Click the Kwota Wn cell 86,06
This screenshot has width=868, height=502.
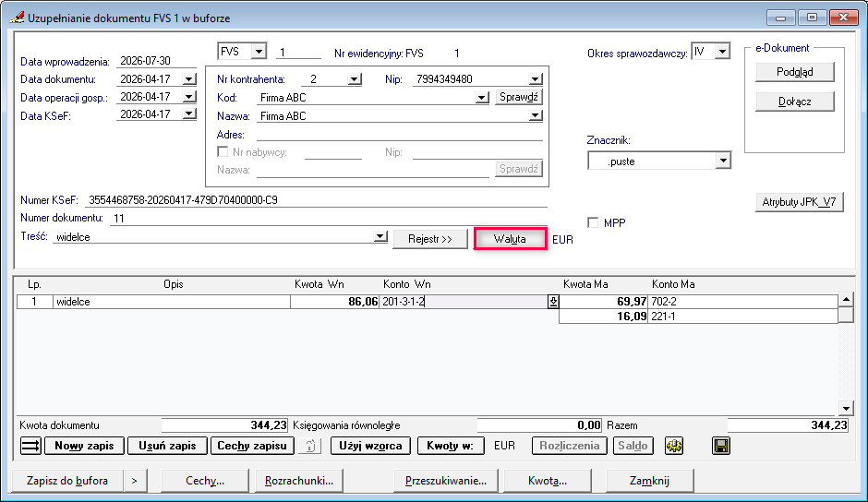(x=334, y=302)
